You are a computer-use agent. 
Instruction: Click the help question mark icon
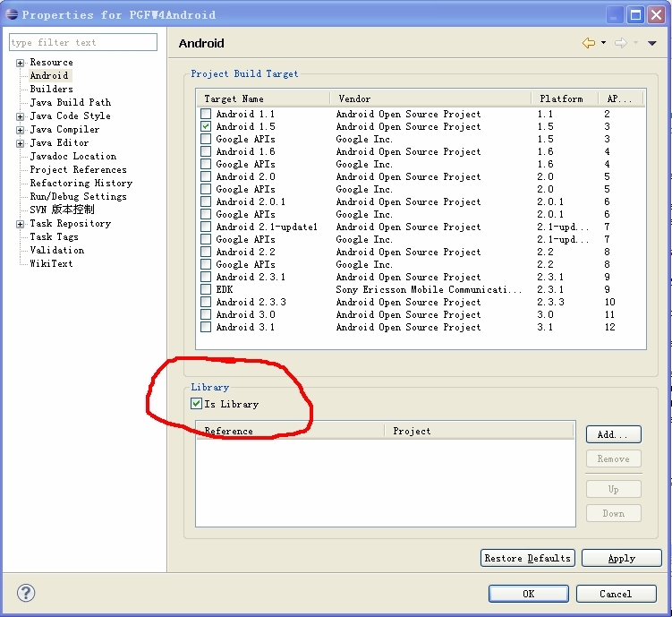26,593
